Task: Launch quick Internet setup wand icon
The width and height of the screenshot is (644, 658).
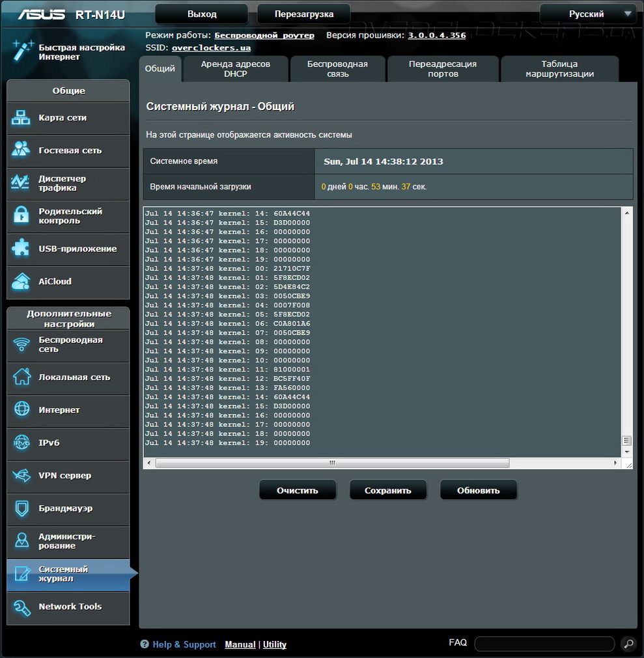Action: pyautogui.click(x=23, y=51)
